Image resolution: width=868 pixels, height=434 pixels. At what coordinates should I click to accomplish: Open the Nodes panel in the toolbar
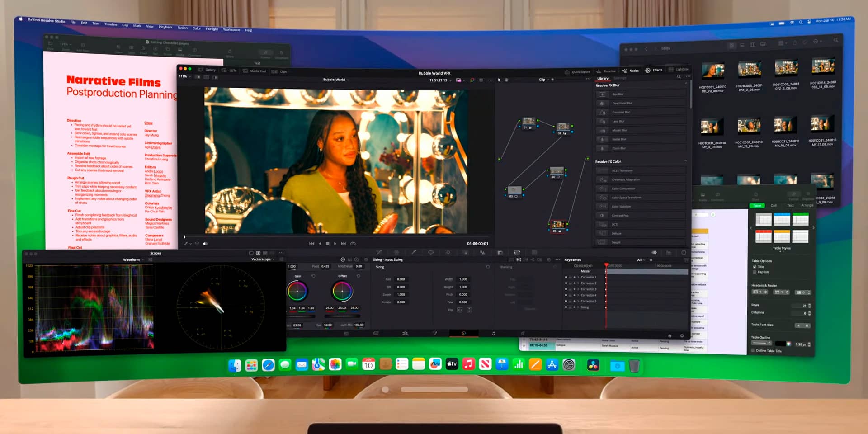[x=631, y=71]
